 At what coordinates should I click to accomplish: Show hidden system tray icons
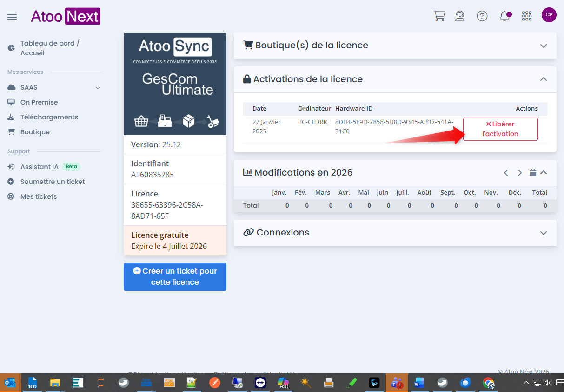point(526,383)
